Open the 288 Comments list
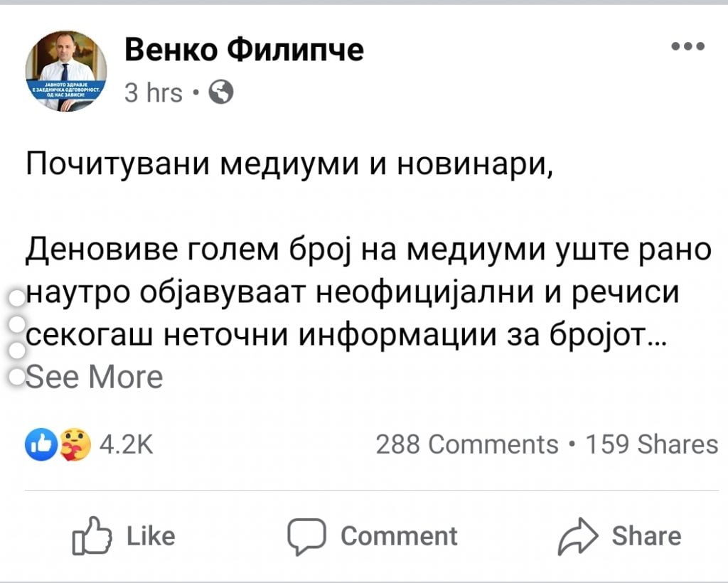Viewport: 728px width, 583px height. coord(466,444)
